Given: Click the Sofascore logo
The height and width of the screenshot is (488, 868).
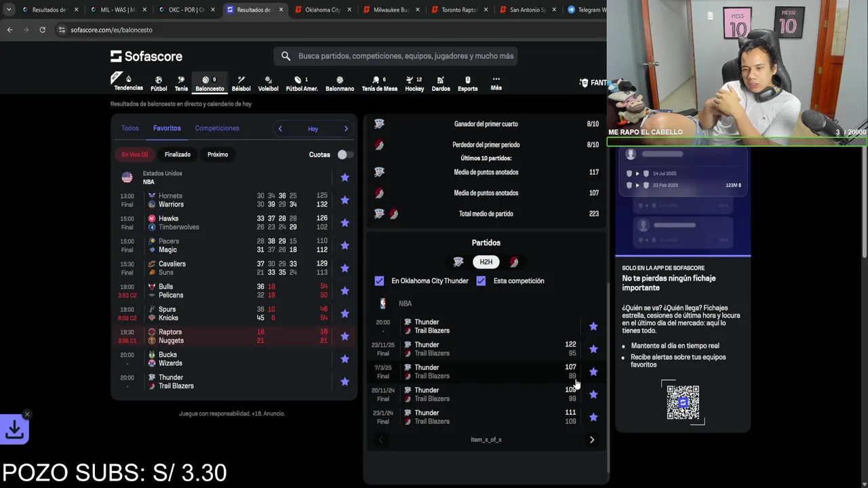Looking at the screenshot, I should tap(146, 56).
